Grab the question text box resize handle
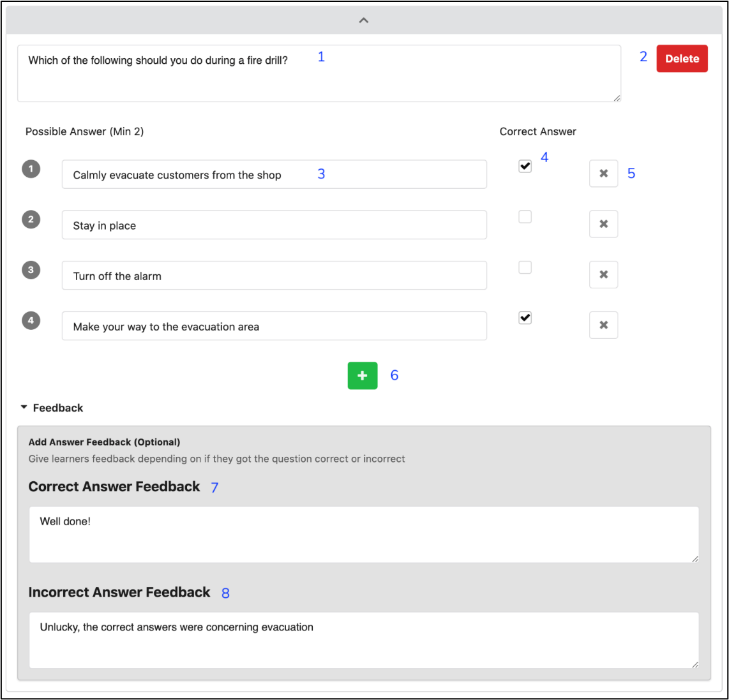The height and width of the screenshot is (700, 729). click(x=617, y=98)
